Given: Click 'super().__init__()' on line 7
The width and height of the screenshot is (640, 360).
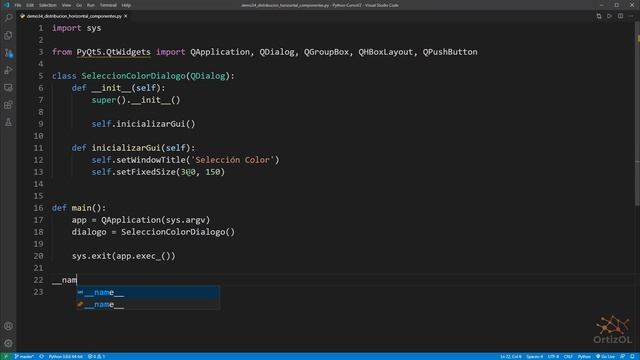Looking at the screenshot, I should click(x=136, y=100).
